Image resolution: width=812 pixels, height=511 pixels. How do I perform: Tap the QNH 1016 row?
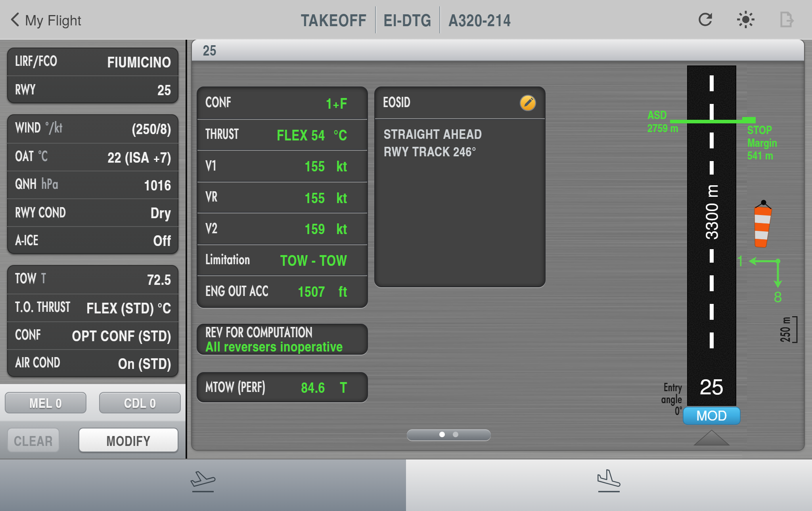93,185
